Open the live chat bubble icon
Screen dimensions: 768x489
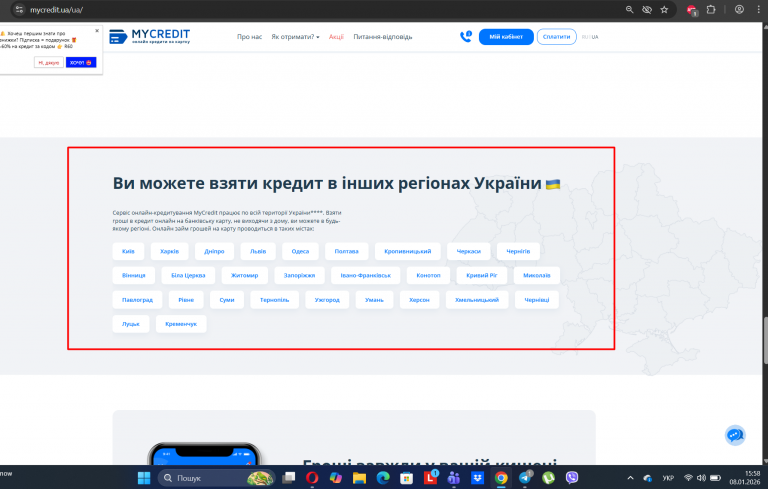pyautogui.click(x=735, y=435)
